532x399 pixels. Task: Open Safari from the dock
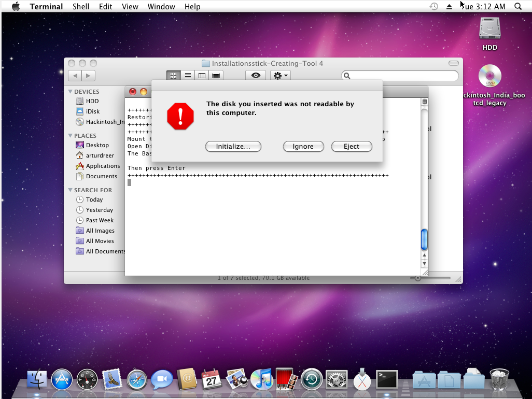tap(137, 380)
